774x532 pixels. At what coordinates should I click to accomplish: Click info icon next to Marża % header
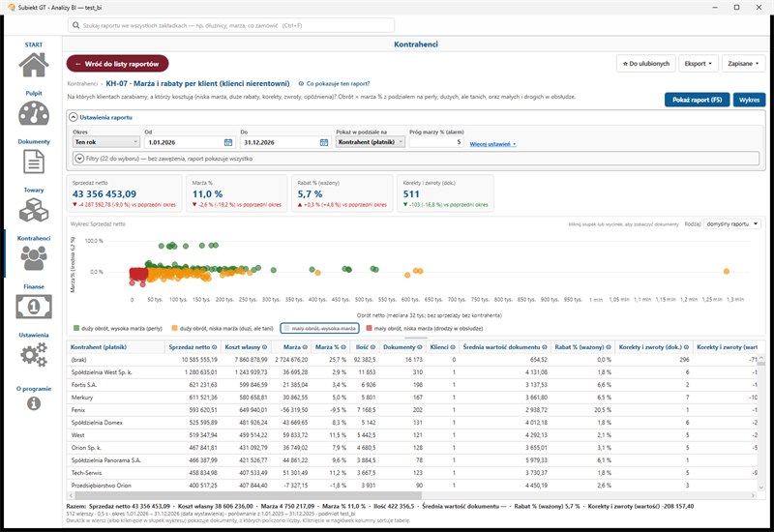[x=345, y=347]
